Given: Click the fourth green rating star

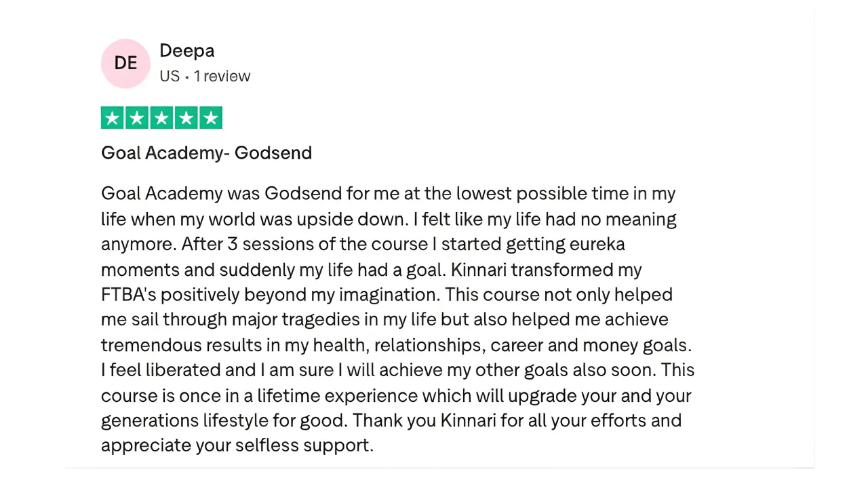Looking at the screenshot, I should click(x=186, y=119).
